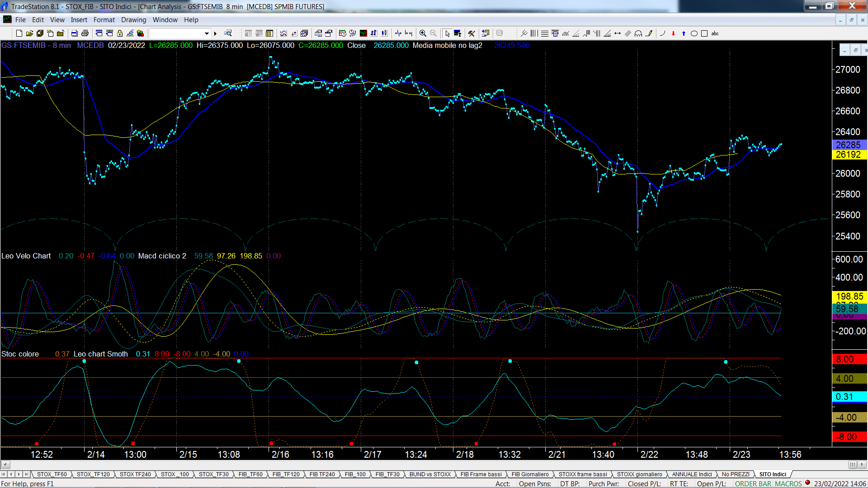Image resolution: width=868 pixels, height=488 pixels.
Task: Click the last-tab navigation arrow
Action: click(26, 474)
